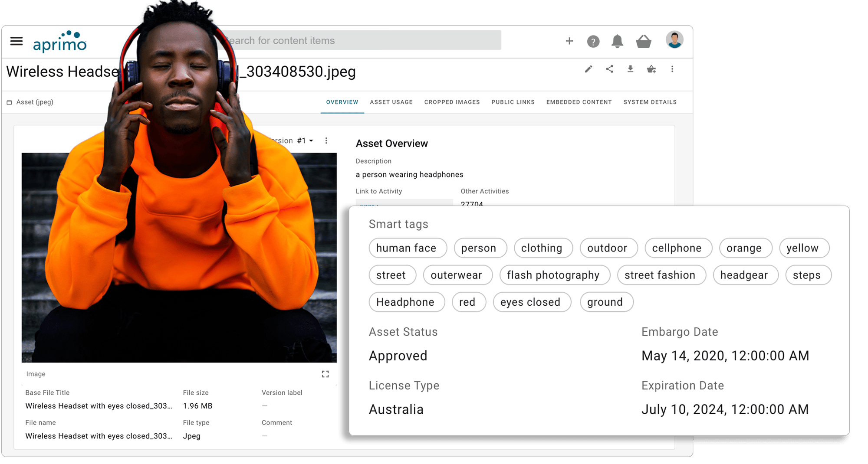The height and width of the screenshot is (464, 868).
Task: Click the add to basket icon
Action: 651,69
